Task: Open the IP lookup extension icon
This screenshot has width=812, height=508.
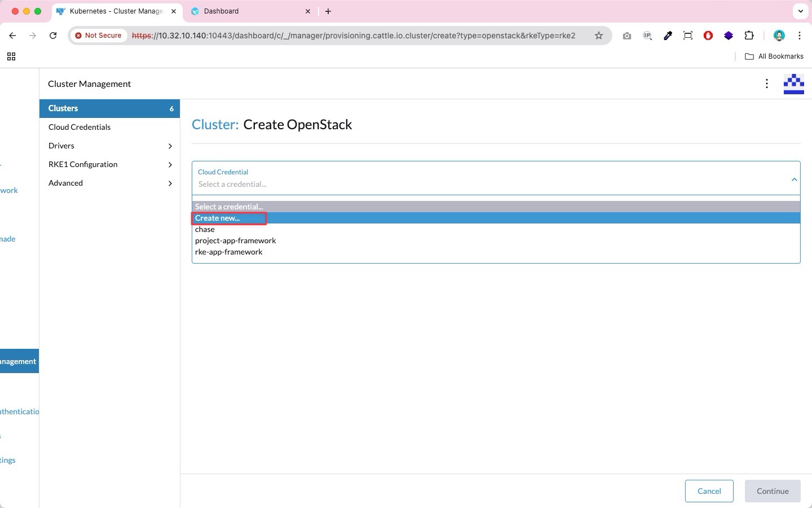Action: coord(647,36)
